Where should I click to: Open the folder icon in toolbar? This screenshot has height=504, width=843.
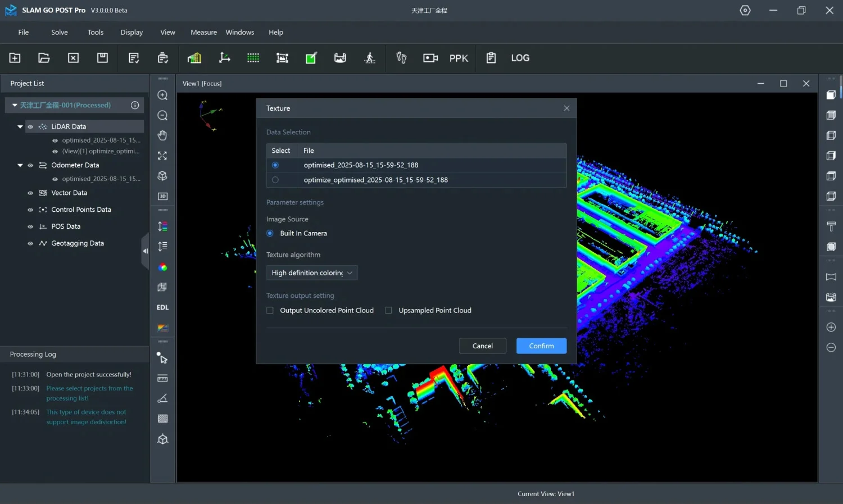pyautogui.click(x=44, y=58)
